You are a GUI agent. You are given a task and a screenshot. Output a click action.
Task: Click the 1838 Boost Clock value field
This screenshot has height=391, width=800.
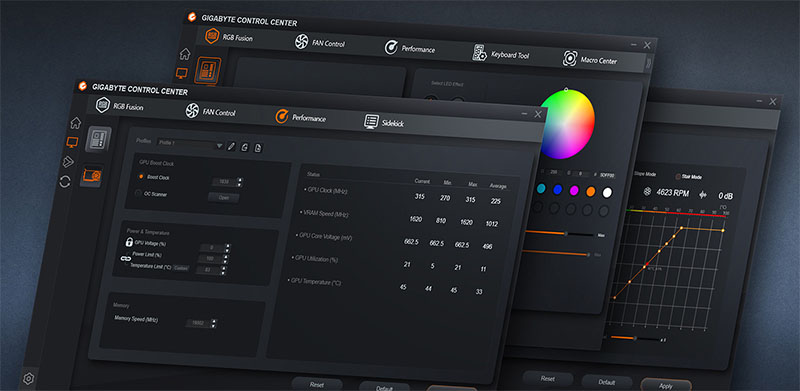pyautogui.click(x=224, y=181)
